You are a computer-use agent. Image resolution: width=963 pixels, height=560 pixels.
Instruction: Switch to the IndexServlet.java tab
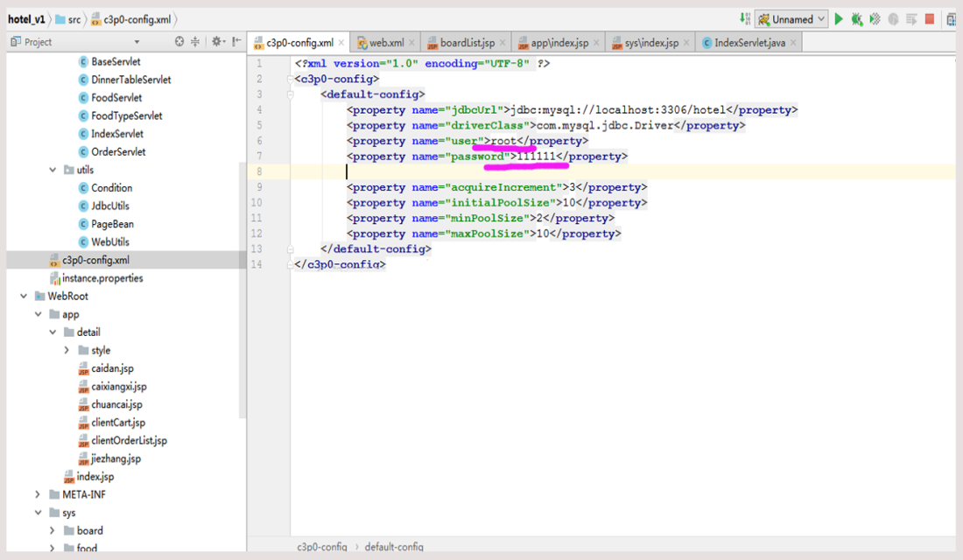pyautogui.click(x=749, y=43)
